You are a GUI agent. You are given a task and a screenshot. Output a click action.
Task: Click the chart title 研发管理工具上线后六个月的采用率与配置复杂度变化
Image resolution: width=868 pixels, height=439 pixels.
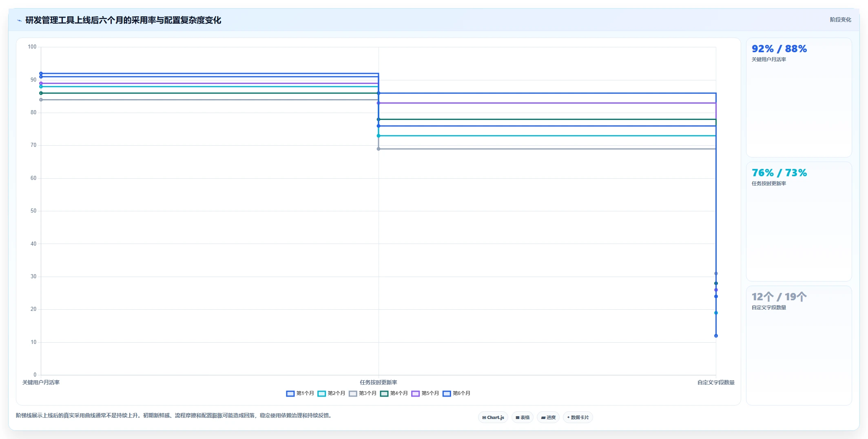(123, 20)
